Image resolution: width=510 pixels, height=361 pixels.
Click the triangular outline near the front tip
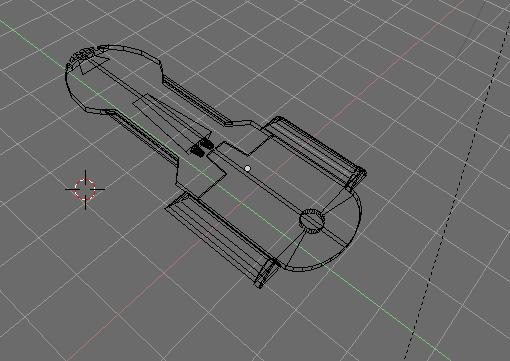click(x=93, y=65)
